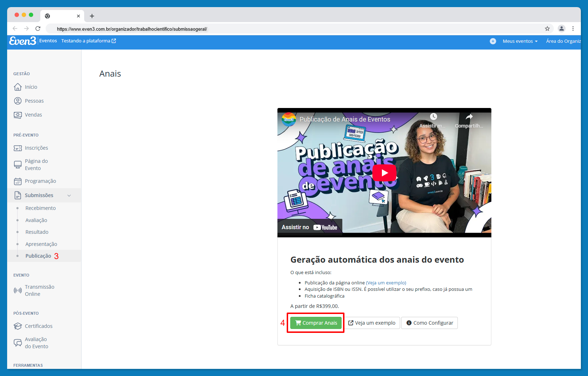Click the Anais page heading
The width and height of the screenshot is (588, 376).
tap(110, 74)
